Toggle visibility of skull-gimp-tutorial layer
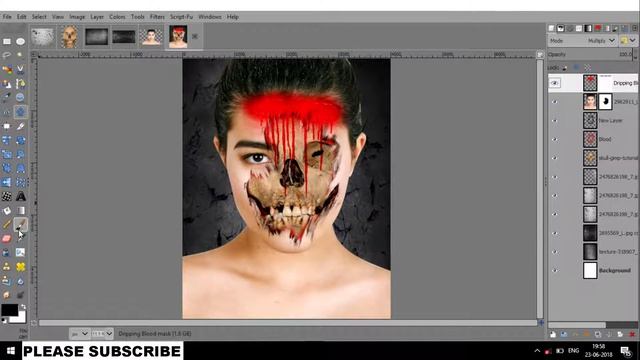 point(554,158)
